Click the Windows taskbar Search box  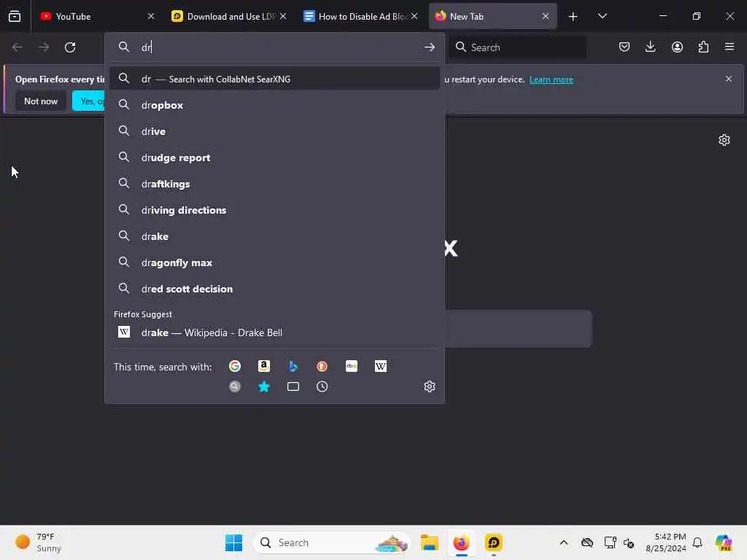click(332, 542)
